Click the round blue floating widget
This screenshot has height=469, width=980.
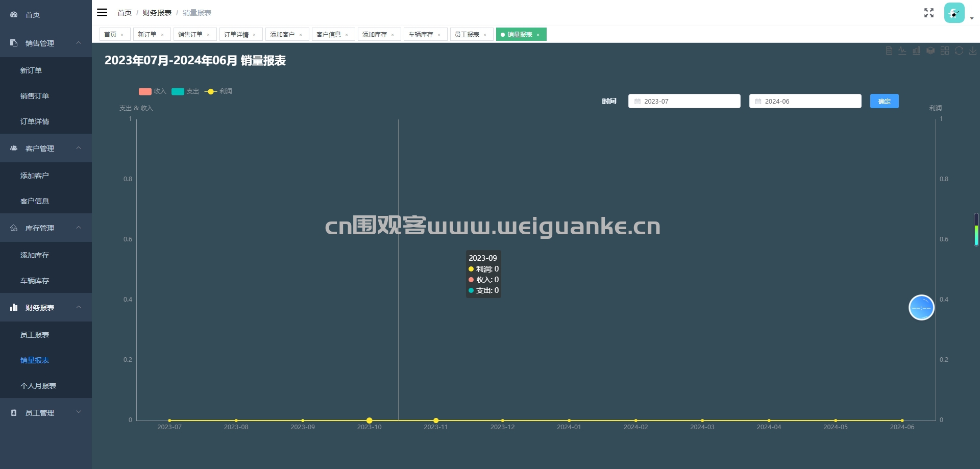[x=921, y=308]
